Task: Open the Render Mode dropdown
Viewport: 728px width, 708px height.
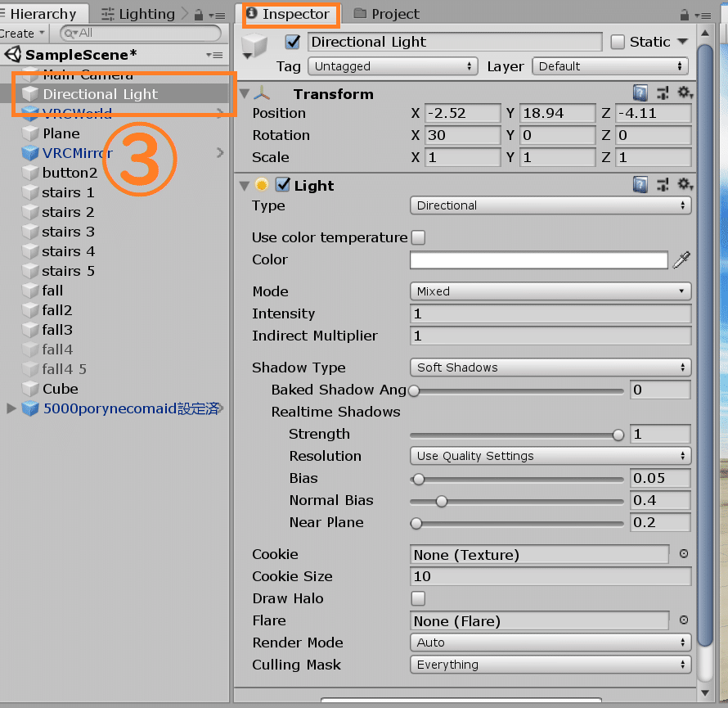Action: tap(550, 643)
